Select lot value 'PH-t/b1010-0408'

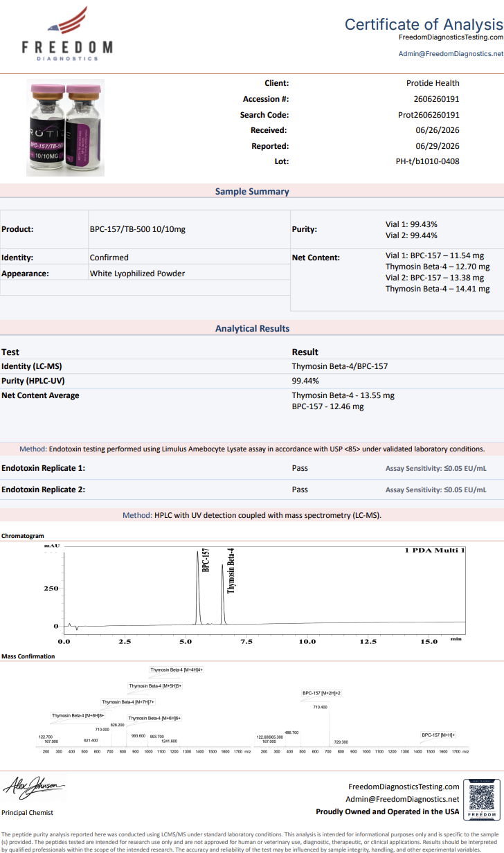point(427,161)
